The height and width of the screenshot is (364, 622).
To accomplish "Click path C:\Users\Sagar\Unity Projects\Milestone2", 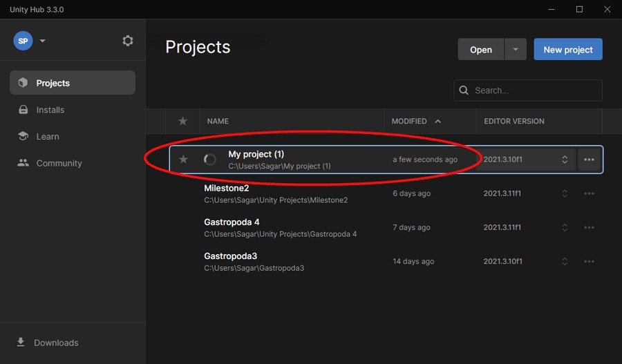I will [276, 200].
